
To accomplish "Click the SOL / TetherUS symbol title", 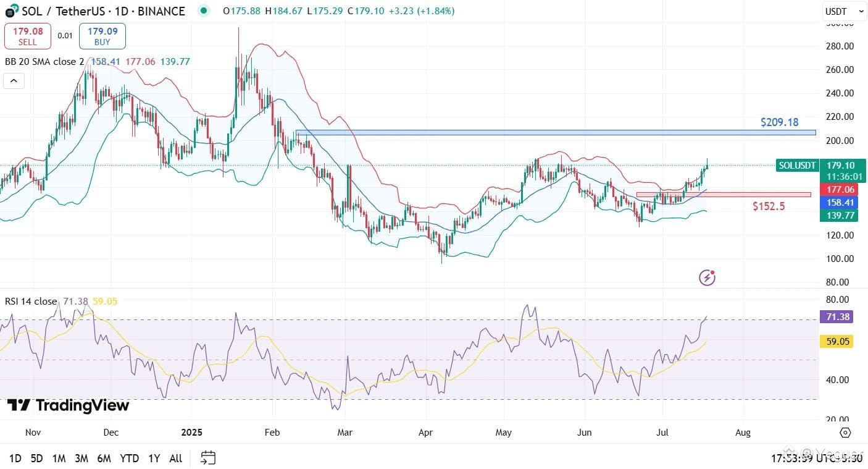I will [103, 11].
